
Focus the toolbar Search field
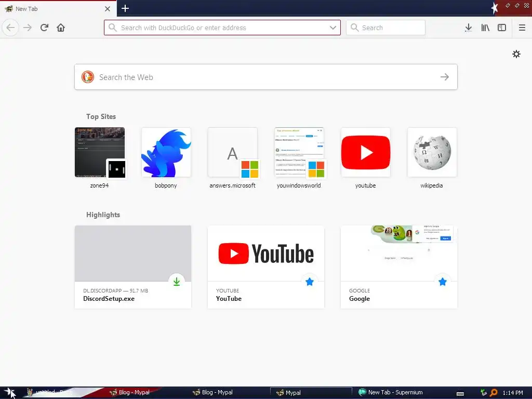pyautogui.click(x=385, y=28)
